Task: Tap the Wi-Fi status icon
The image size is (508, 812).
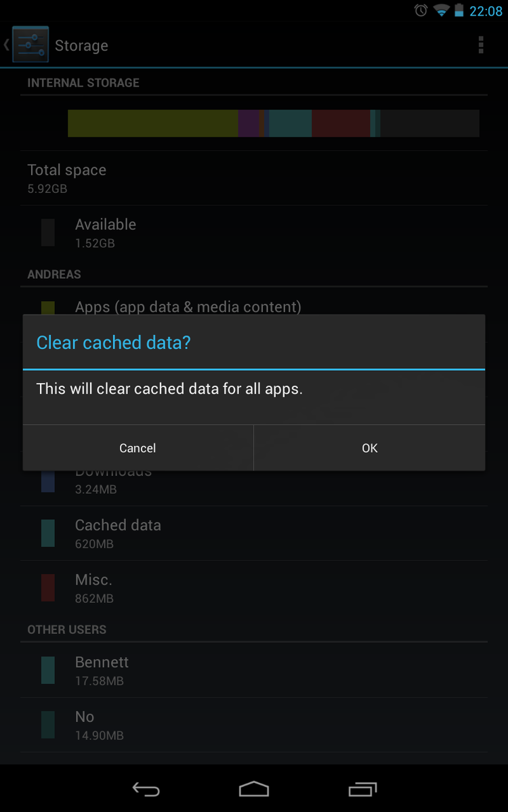Action: click(x=442, y=10)
